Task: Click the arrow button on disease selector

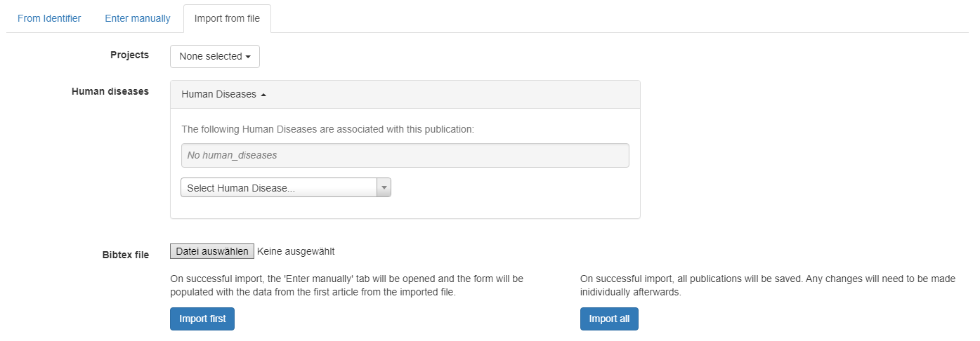Action: point(384,188)
